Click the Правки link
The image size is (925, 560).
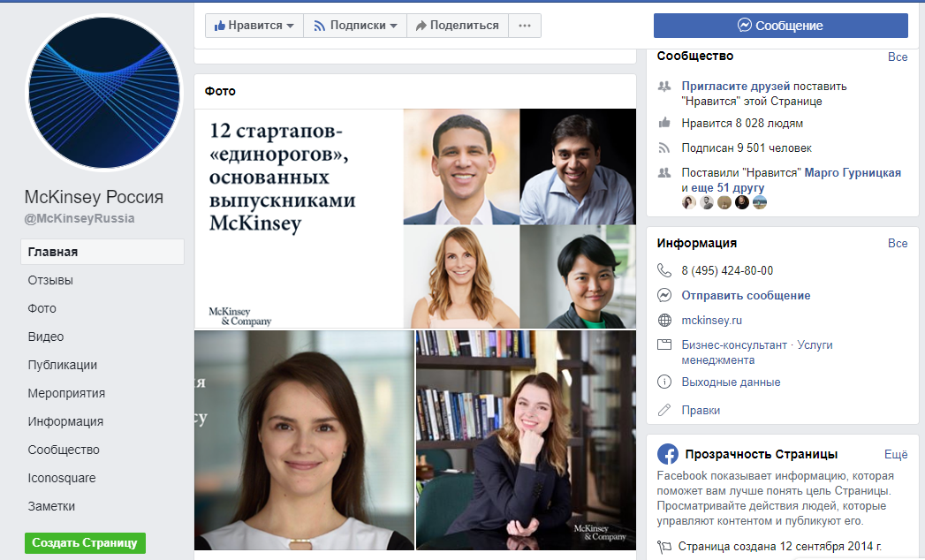pos(701,410)
